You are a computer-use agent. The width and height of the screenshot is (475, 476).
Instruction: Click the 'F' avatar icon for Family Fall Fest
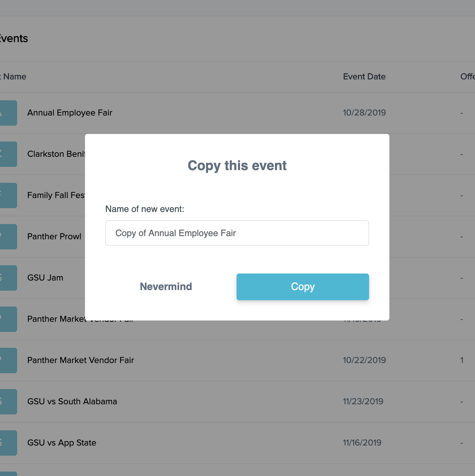tap(8, 195)
